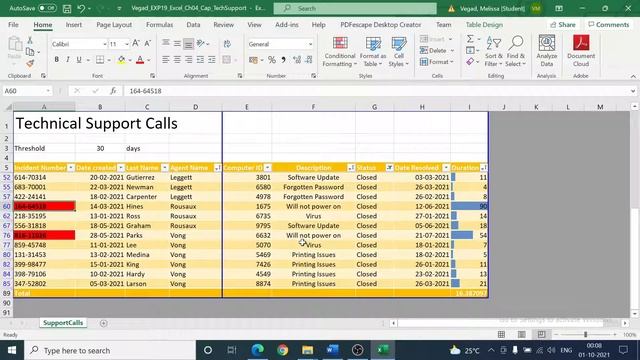Collapse the ribbon chevron

pyautogui.click(x=633, y=76)
